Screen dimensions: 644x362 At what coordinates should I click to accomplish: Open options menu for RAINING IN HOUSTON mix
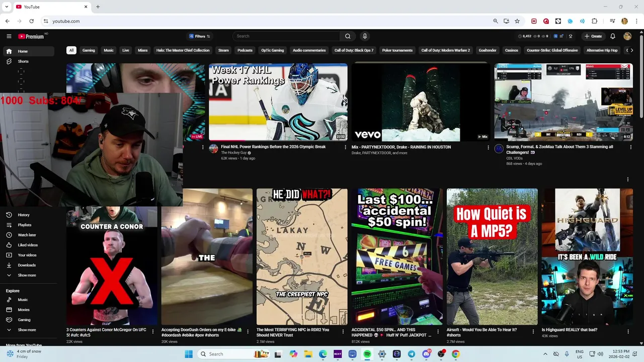pyautogui.click(x=488, y=147)
